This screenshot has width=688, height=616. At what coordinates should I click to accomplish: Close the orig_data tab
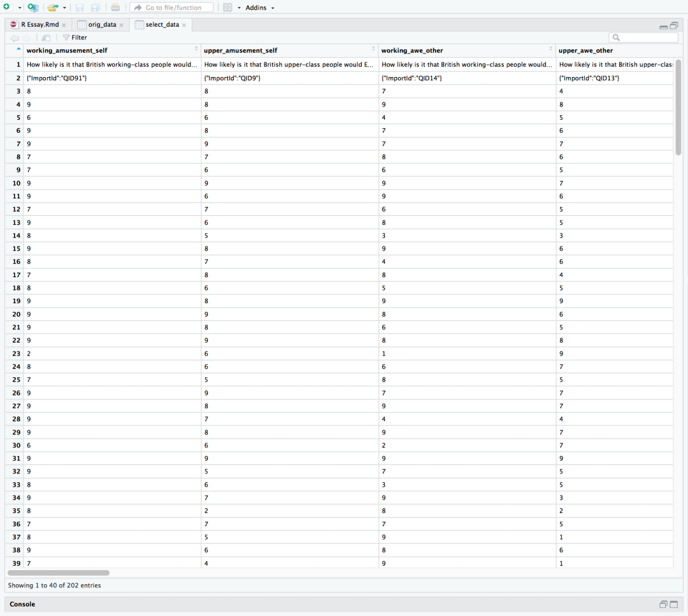tap(122, 25)
